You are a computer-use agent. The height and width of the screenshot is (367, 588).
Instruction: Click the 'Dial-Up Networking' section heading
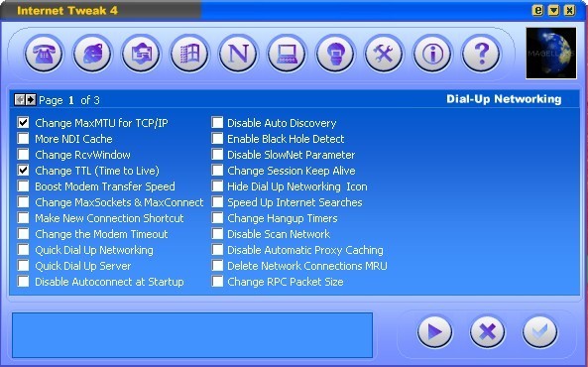click(504, 99)
